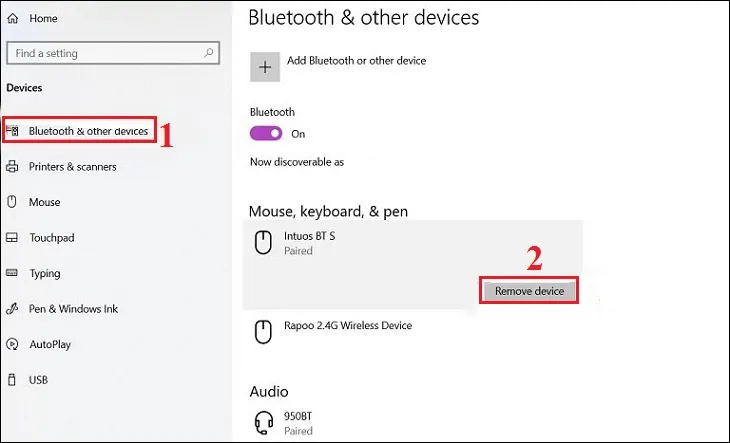This screenshot has width=730, height=443.
Task: Click the Home icon in sidebar
Action: [x=13, y=18]
